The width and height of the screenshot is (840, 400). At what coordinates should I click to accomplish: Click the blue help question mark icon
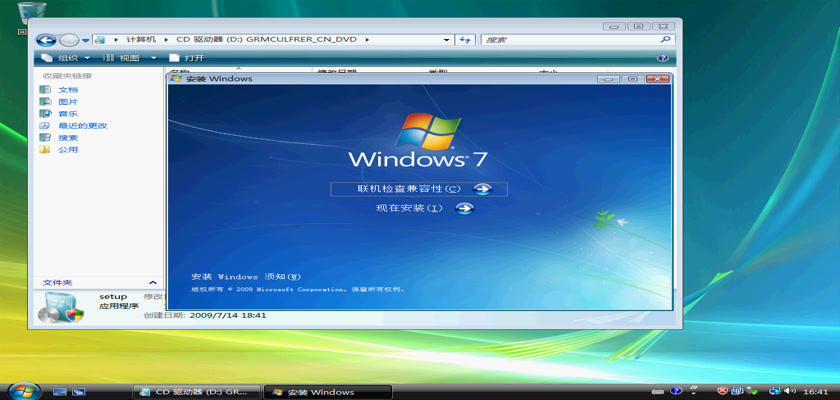point(662,58)
